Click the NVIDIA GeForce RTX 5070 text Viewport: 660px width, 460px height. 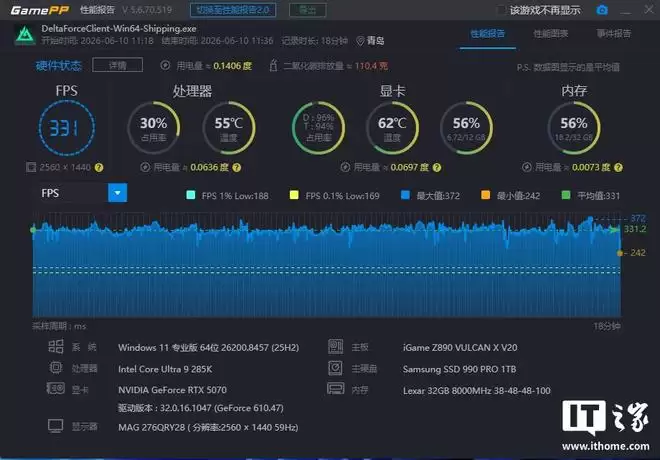[x=172, y=390]
